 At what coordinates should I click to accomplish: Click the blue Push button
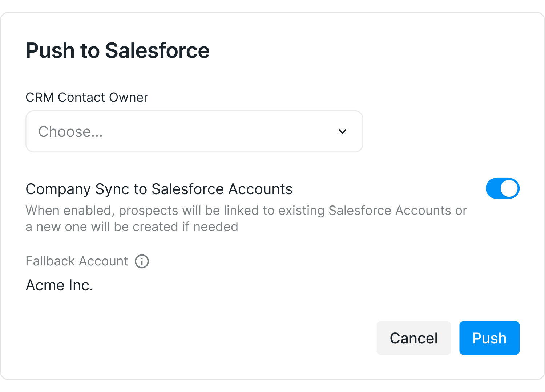coord(489,338)
